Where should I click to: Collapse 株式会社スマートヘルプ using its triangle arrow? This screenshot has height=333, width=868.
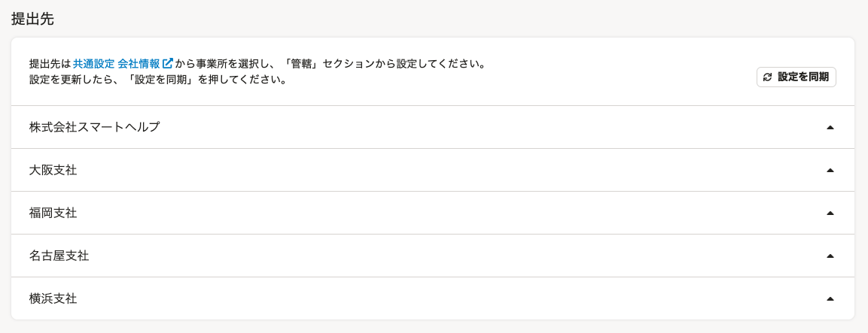[x=830, y=127]
